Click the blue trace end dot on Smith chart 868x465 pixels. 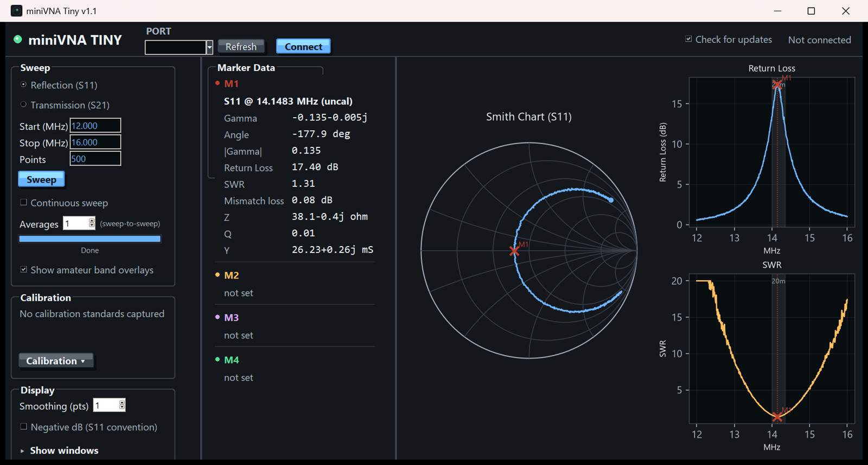(x=611, y=200)
